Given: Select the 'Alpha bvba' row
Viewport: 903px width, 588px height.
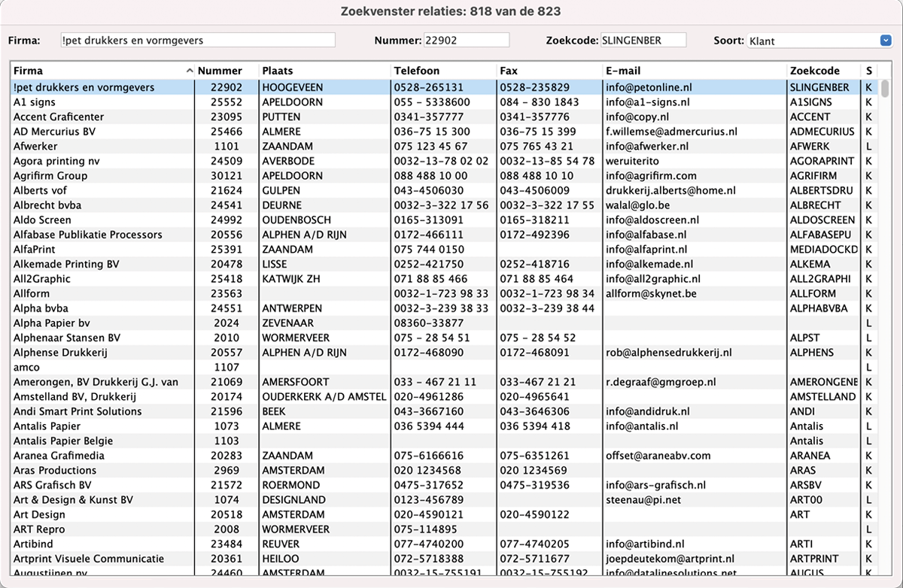Looking at the screenshot, I should tap(445, 308).
